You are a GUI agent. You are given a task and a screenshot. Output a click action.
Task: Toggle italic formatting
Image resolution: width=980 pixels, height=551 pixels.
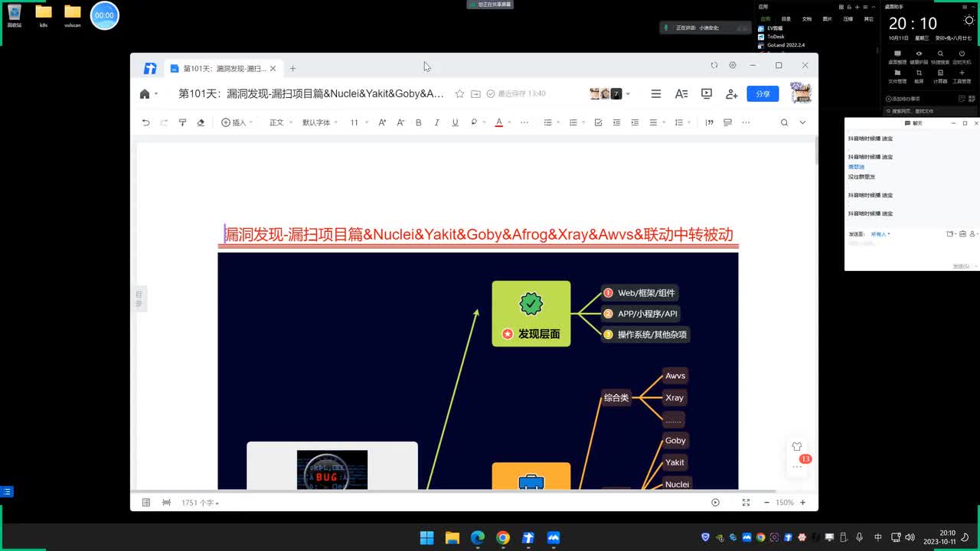point(436,122)
